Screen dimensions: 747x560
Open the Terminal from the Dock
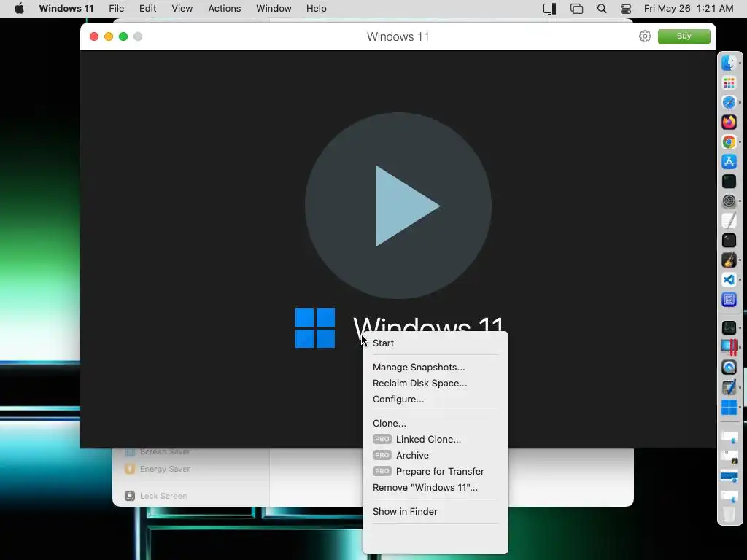coord(729,241)
